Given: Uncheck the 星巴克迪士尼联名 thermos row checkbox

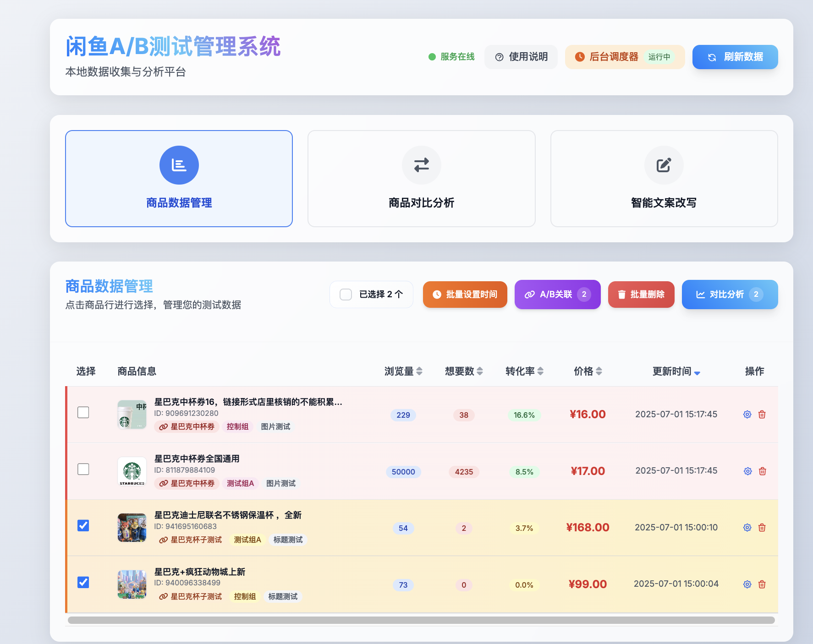Looking at the screenshot, I should pos(83,525).
